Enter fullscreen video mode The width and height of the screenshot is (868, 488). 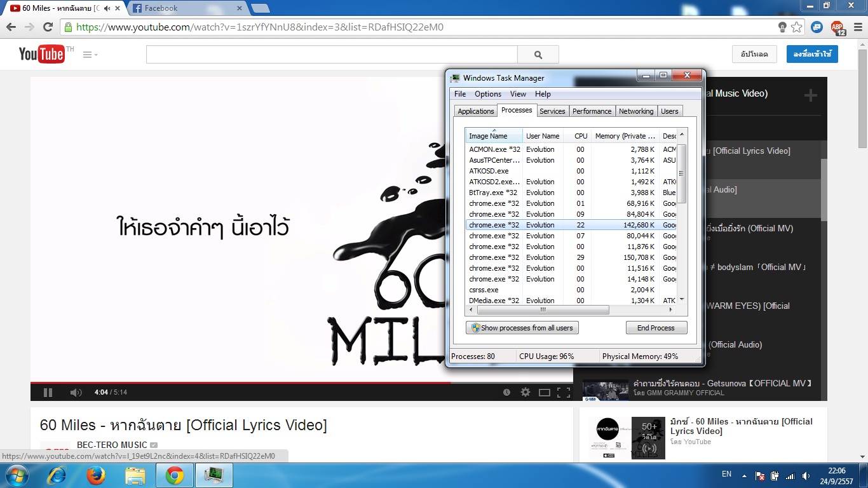(x=564, y=392)
